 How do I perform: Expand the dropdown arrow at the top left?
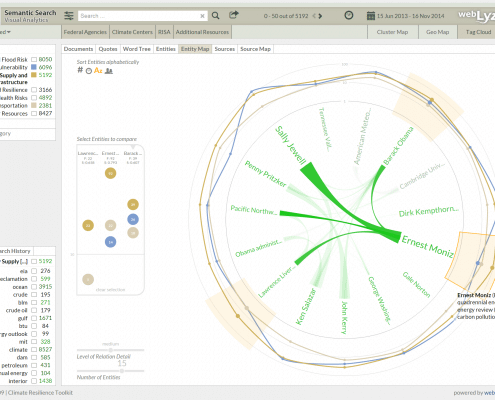point(9,32)
